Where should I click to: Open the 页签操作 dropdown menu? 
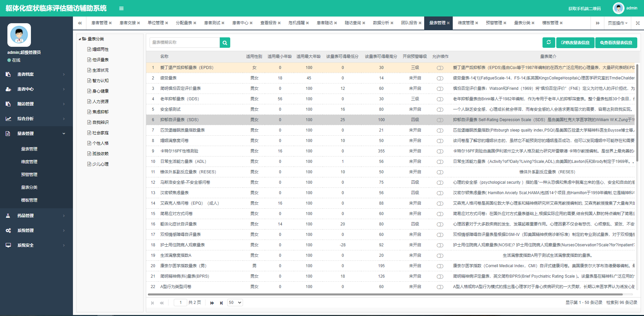point(617,23)
